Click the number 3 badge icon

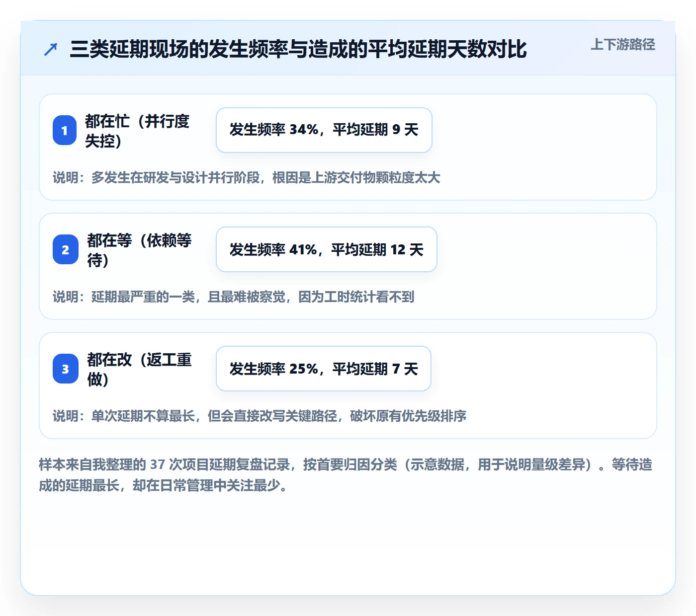(x=66, y=369)
